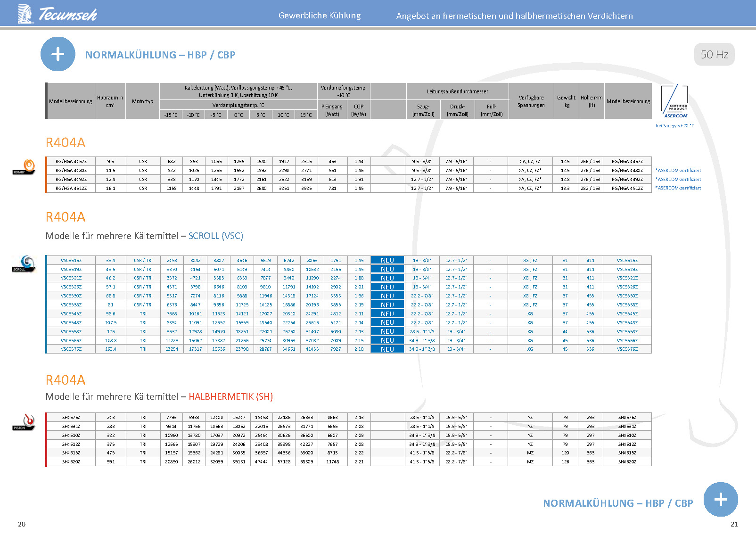
Task: Click the first orange R404A heading
Action: [66, 142]
